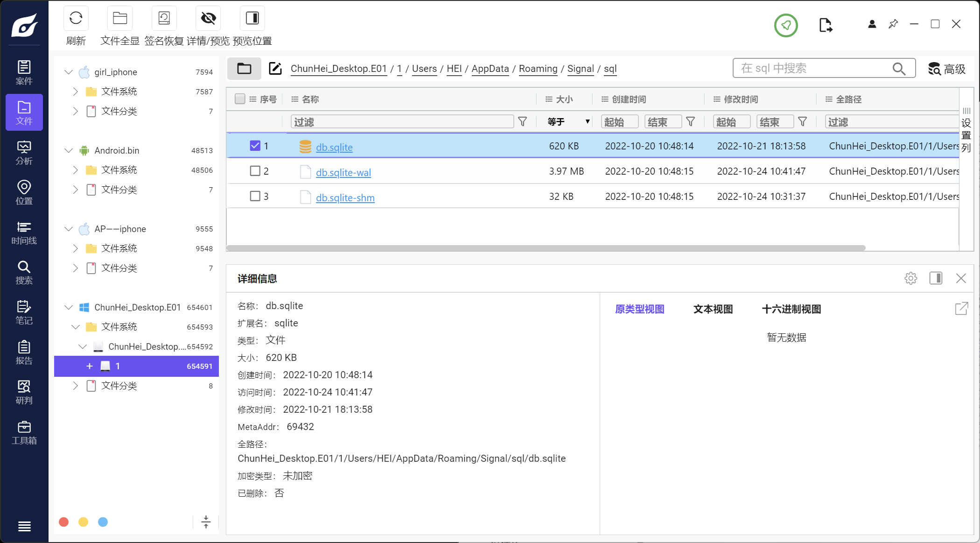Open 时间线 in the left sidebar
Image resolution: width=980 pixels, height=543 pixels.
pyautogui.click(x=24, y=233)
